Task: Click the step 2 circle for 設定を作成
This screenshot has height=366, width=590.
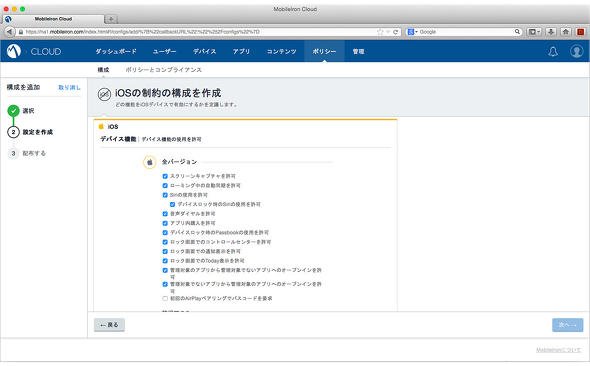Action: tap(13, 132)
